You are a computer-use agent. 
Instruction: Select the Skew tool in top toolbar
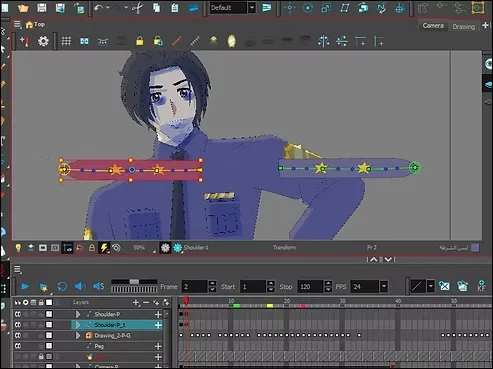(344, 8)
